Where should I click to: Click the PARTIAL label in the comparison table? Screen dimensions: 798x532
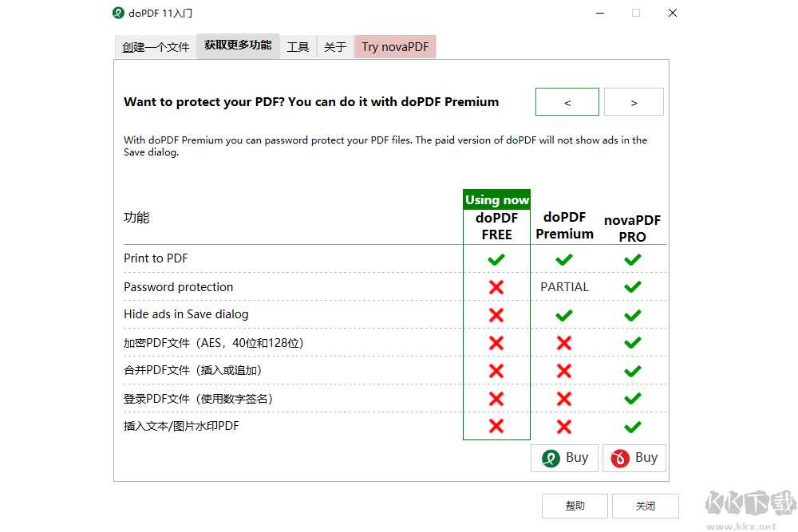tap(564, 287)
